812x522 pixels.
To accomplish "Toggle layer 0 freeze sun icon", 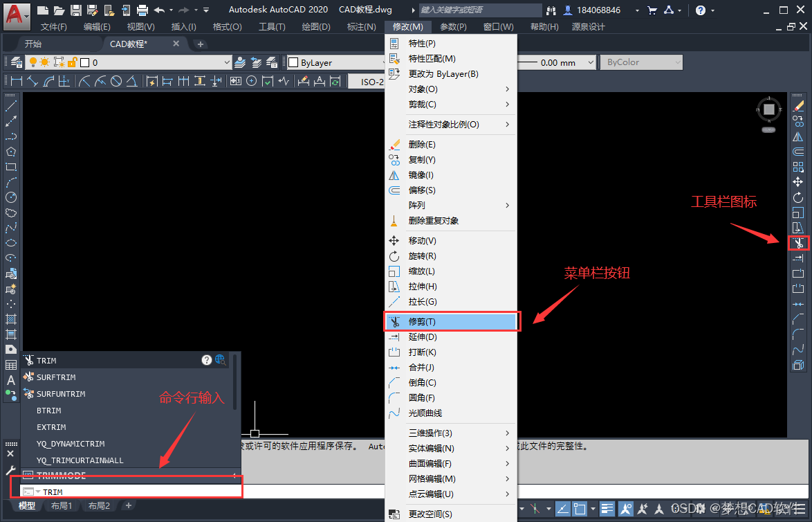I will [45, 62].
